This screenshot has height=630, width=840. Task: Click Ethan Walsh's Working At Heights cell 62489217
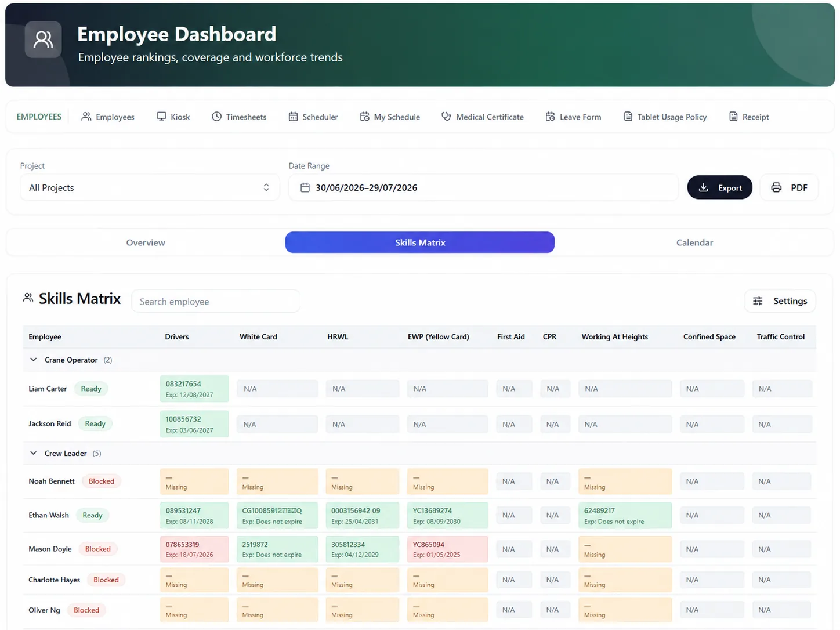[625, 515]
